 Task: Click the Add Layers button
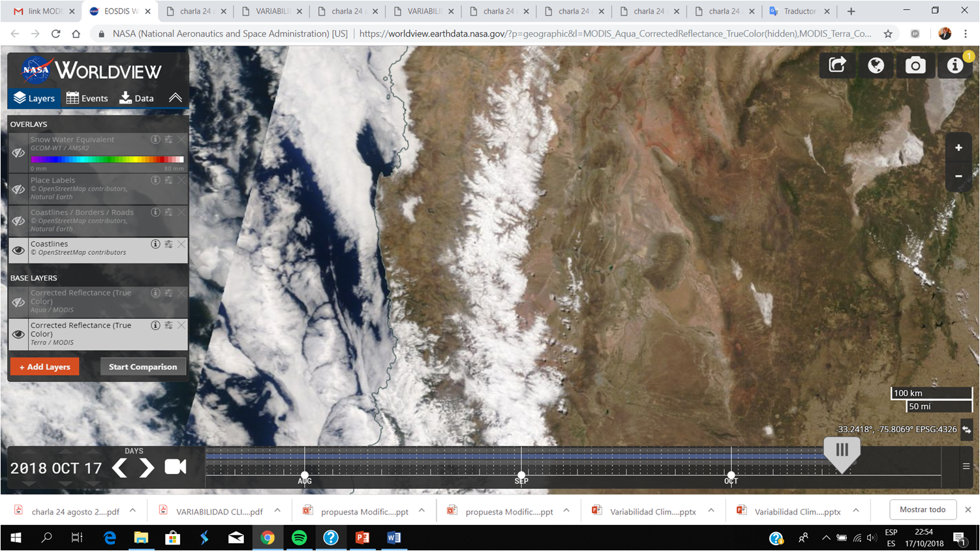[44, 366]
